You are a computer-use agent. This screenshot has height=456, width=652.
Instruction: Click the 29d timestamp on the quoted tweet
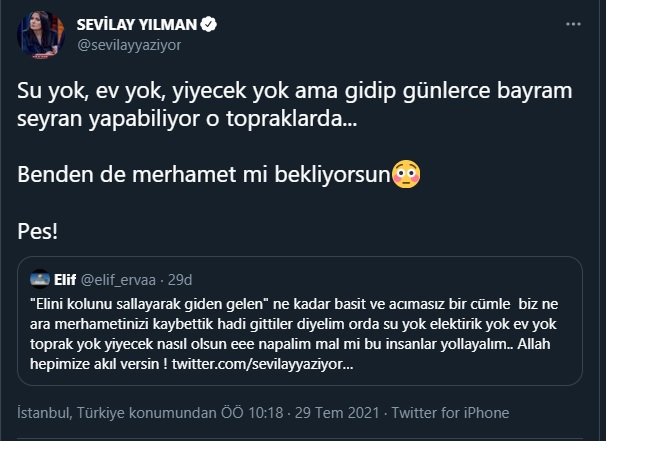pyautogui.click(x=180, y=280)
